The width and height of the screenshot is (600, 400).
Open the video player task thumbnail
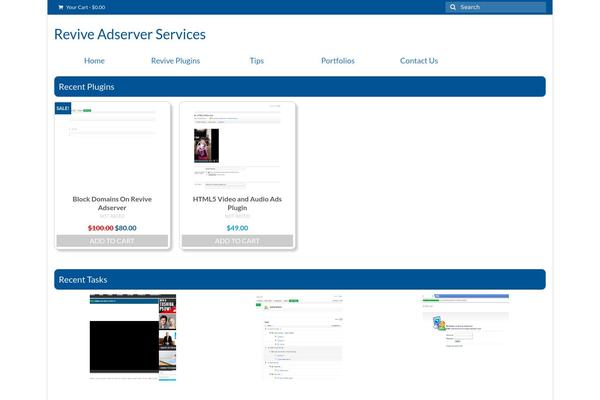(x=133, y=337)
